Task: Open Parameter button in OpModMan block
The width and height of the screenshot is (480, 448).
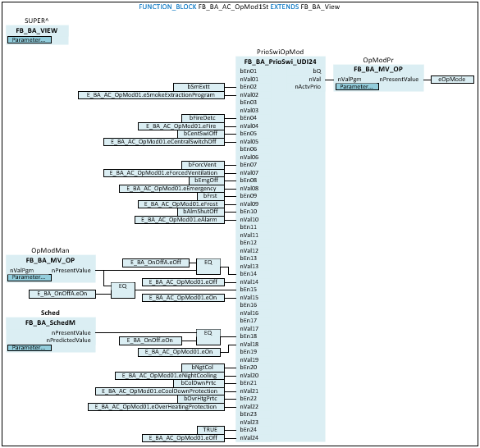Action: click(30, 277)
